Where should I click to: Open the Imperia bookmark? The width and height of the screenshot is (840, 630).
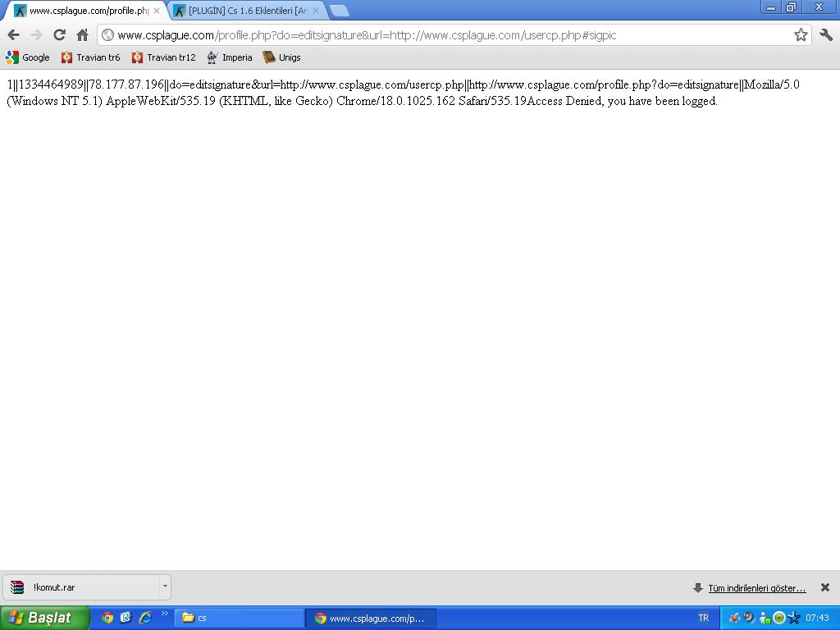(x=229, y=57)
